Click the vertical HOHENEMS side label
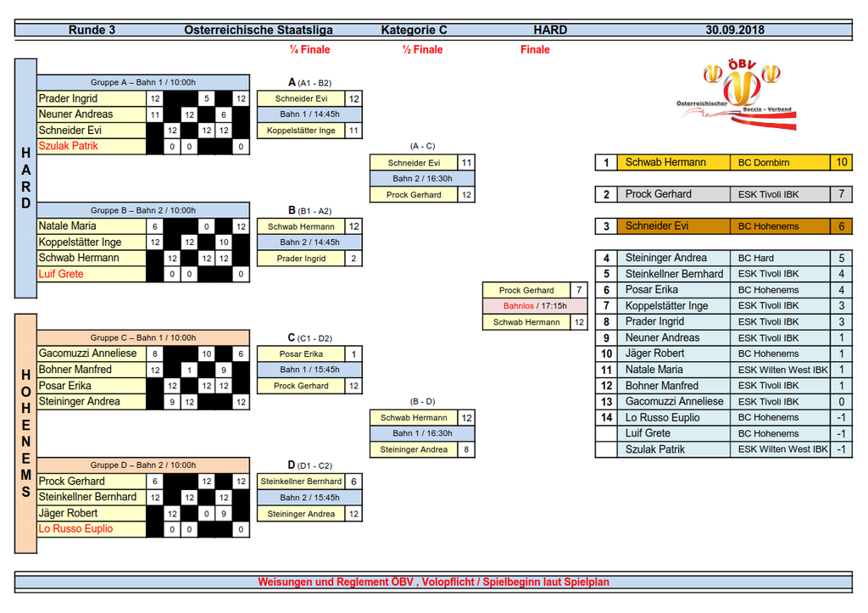868x613 pixels. (25, 432)
